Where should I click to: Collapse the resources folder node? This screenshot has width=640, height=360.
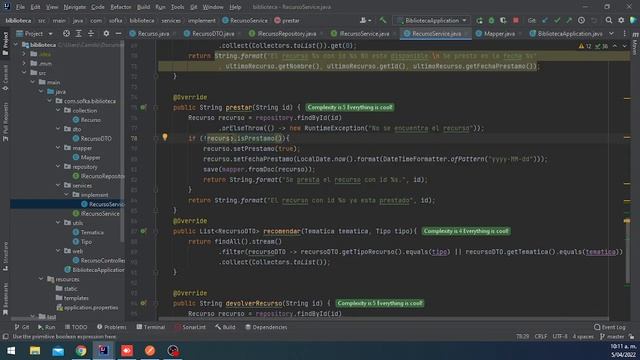(x=41, y=279)
